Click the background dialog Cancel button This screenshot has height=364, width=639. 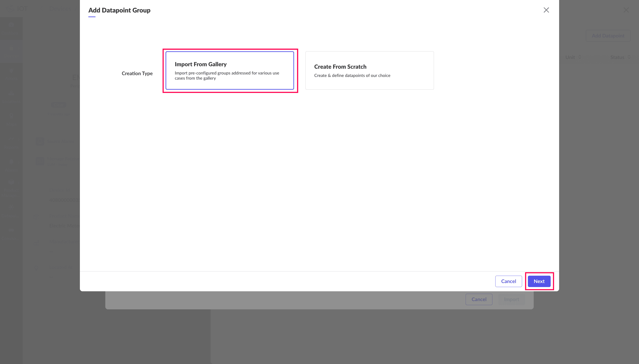point(479,299)
